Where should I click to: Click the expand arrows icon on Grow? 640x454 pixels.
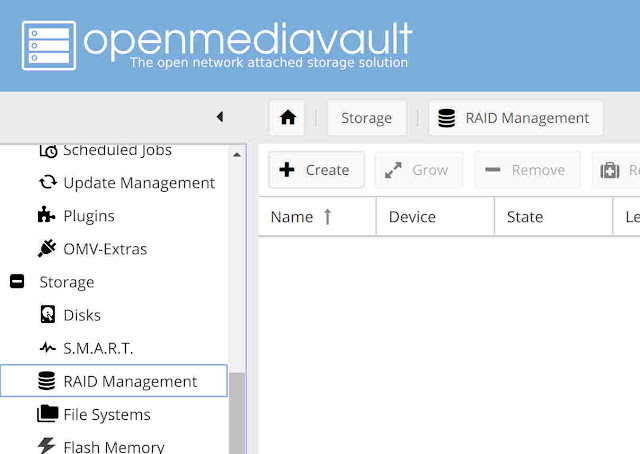(393, 170)
